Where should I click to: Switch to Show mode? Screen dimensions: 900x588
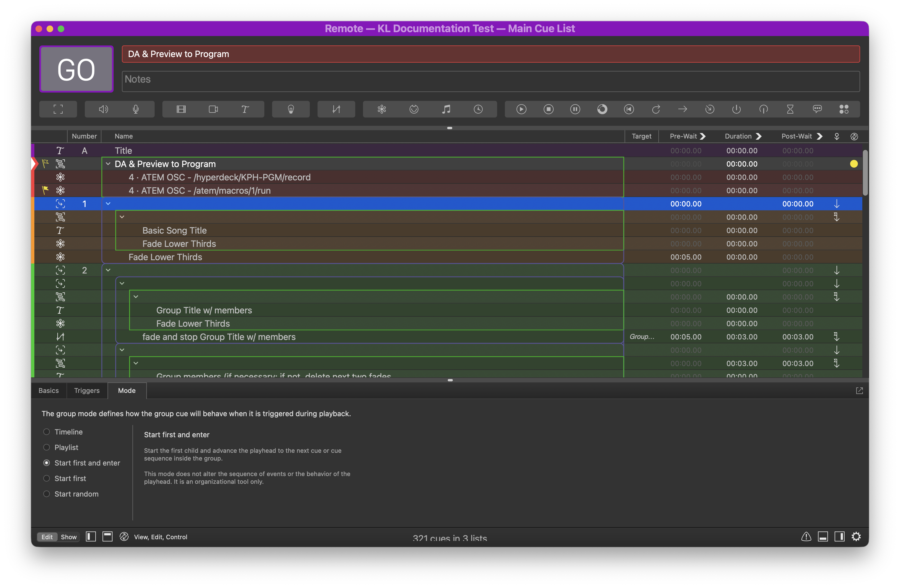click(x=69, y=537)
